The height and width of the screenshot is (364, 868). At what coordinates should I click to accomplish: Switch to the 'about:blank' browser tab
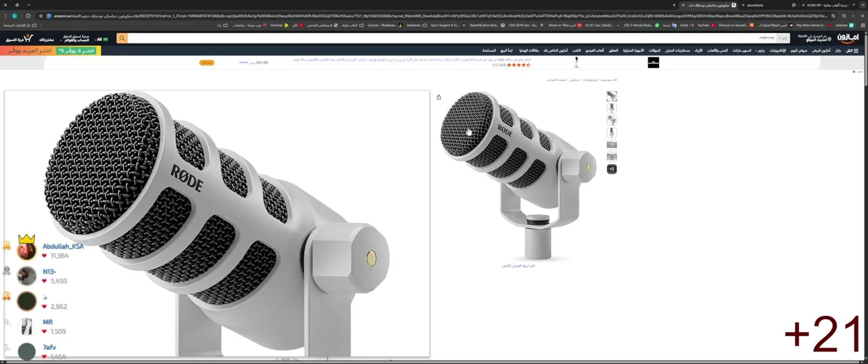coord(769,5)
